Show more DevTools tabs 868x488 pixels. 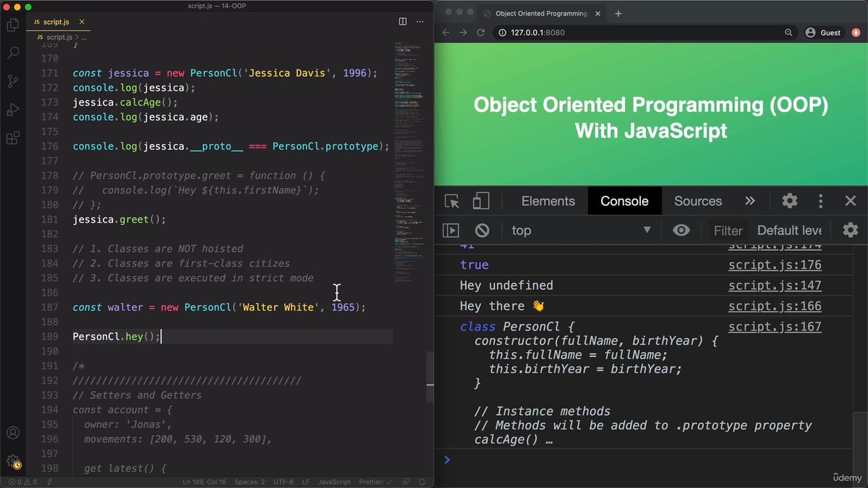tap(750, 201)
